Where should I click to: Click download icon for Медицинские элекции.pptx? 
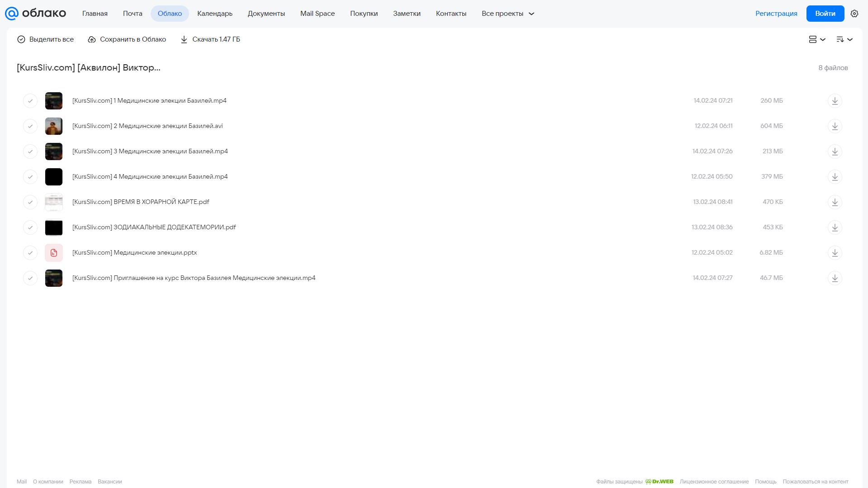click(835, 253)
